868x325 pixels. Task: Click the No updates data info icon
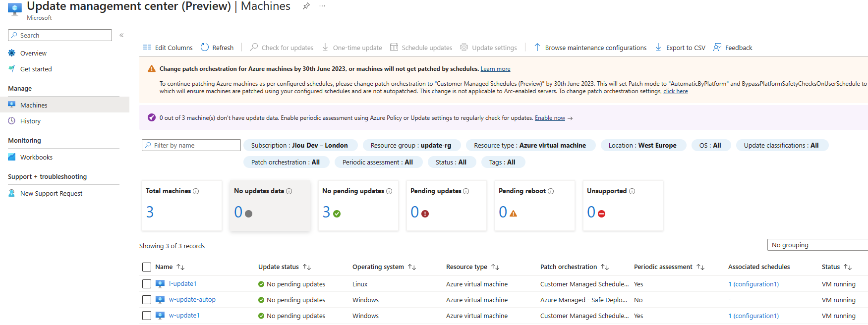coord(289,191)
